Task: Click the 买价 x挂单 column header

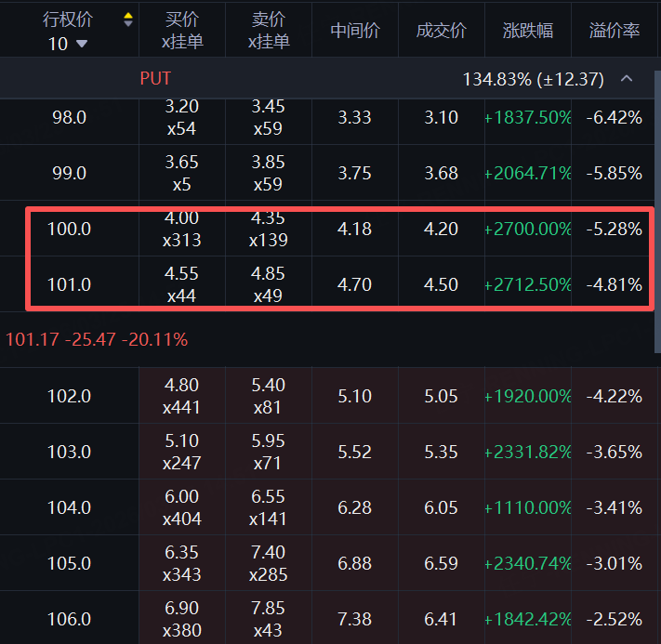Action: (182, 31)
